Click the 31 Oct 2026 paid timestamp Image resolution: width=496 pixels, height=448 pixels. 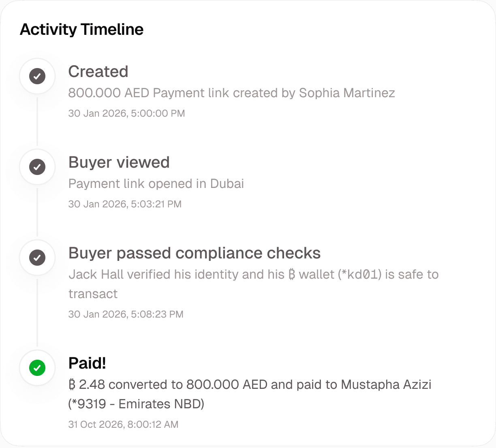click(x=123, y=425)
